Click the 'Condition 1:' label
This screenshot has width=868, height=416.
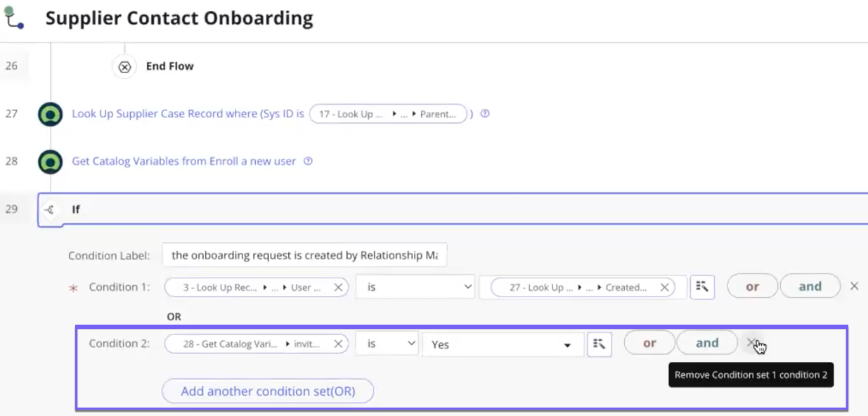pos(119,287)
